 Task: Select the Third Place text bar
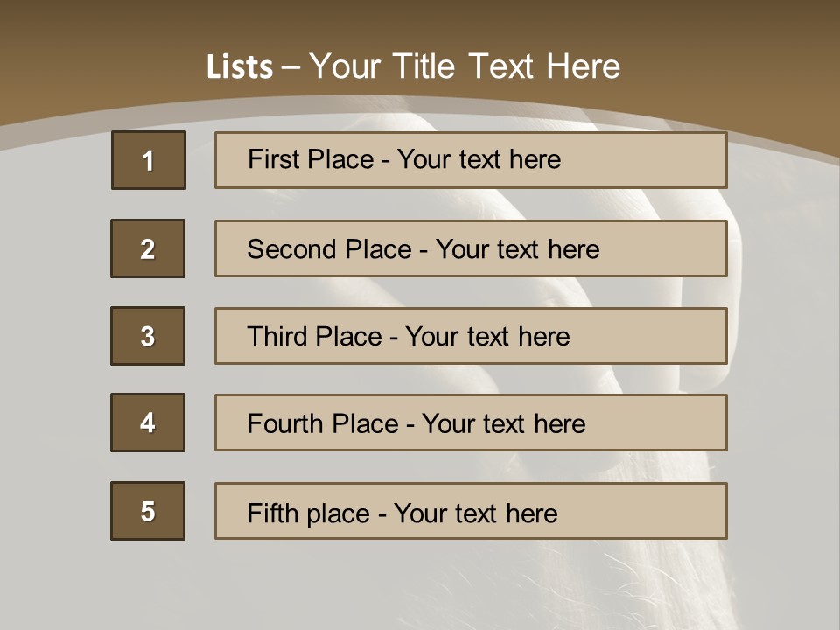click(471, 336)
